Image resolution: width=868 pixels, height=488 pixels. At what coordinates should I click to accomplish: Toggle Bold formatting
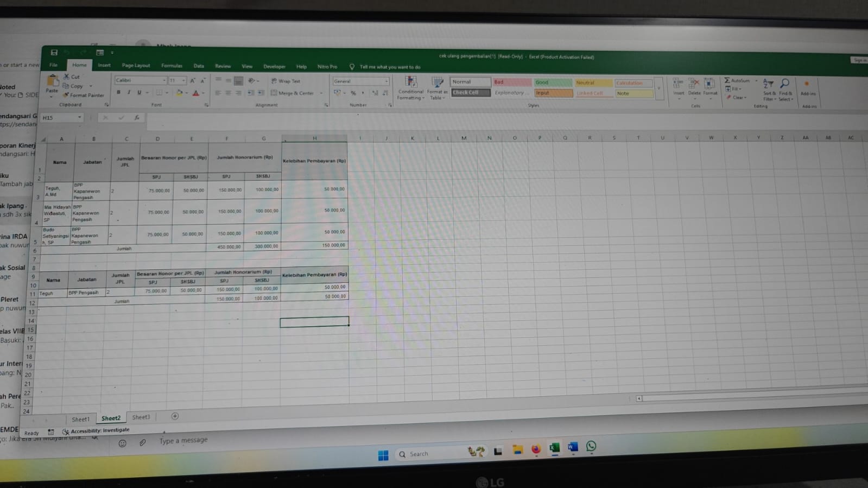point(118,92)
